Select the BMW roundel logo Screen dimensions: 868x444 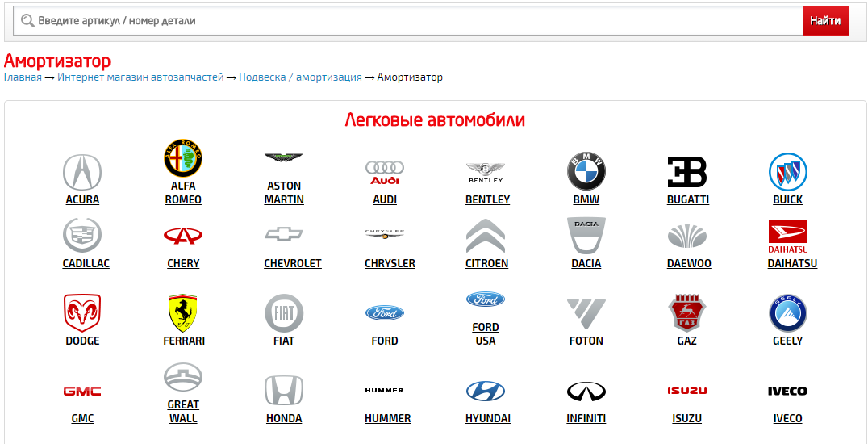tap(586, 172)
